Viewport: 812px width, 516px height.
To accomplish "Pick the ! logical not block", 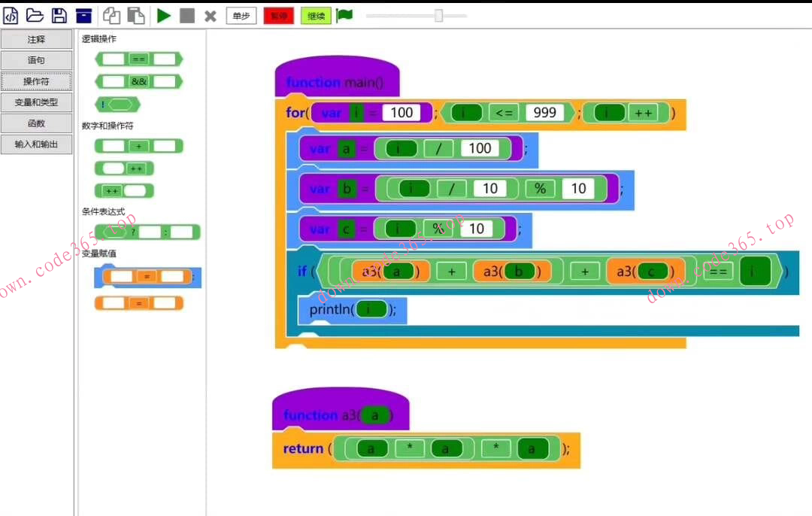I will click(117, 105).
